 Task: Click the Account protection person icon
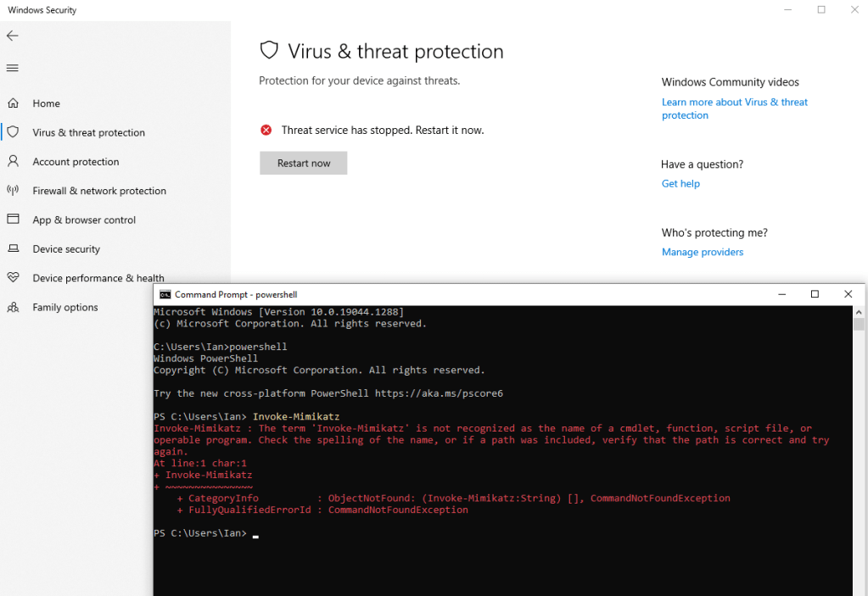point(13,161)
